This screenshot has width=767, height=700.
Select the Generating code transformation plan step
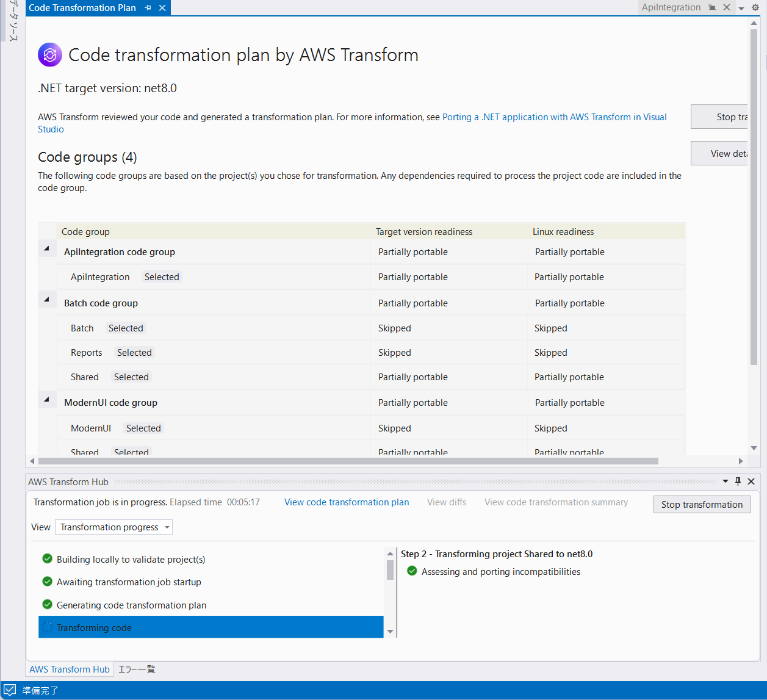pyautogui.click(x=211, y=605)
